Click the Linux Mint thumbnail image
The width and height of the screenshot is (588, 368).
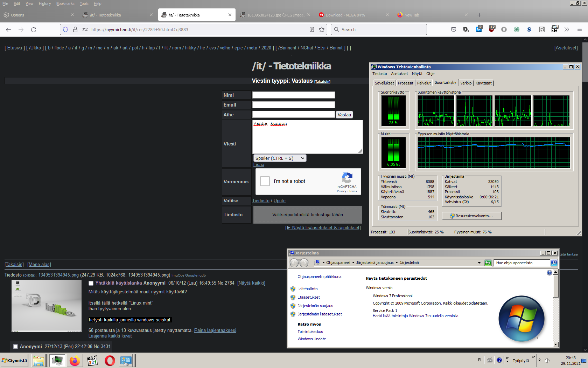[47, 306]
